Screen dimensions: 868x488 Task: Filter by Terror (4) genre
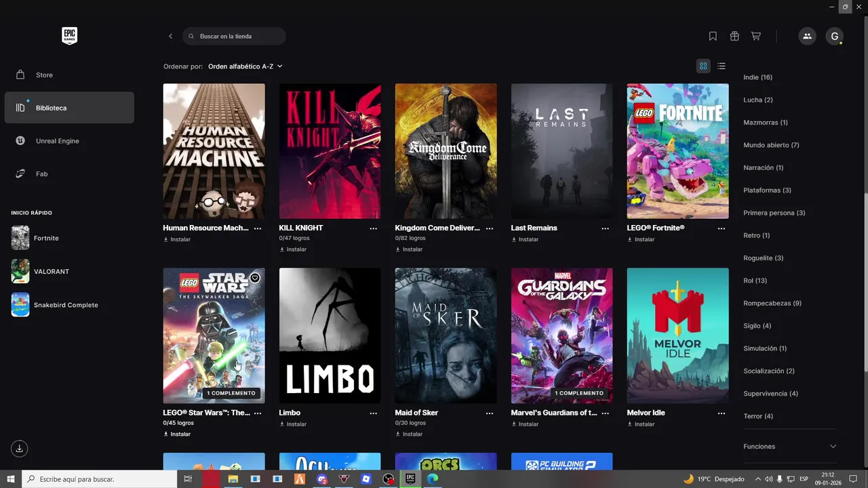[x=758, y=416]
